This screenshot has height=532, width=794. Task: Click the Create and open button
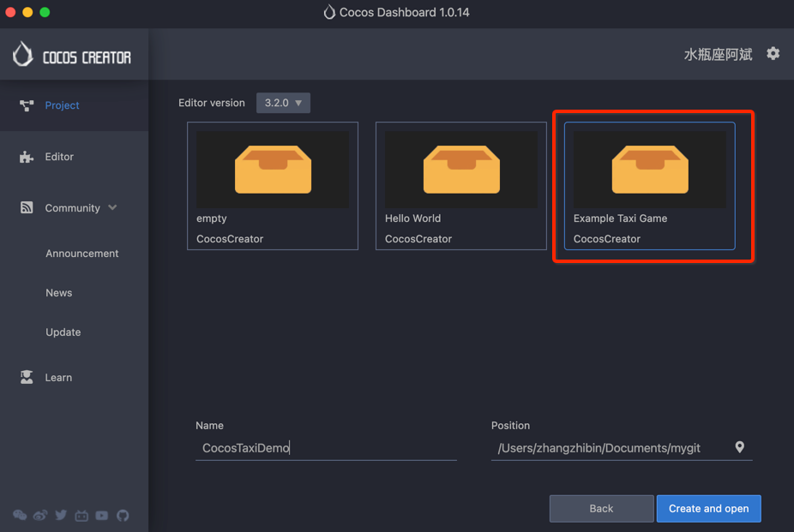click(x=708, y=508)
